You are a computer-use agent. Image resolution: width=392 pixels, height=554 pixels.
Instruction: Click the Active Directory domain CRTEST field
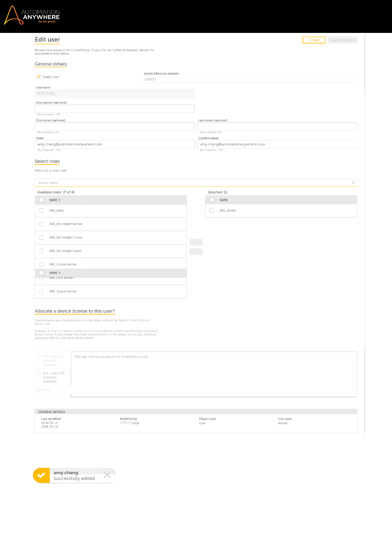pos(250,79)
